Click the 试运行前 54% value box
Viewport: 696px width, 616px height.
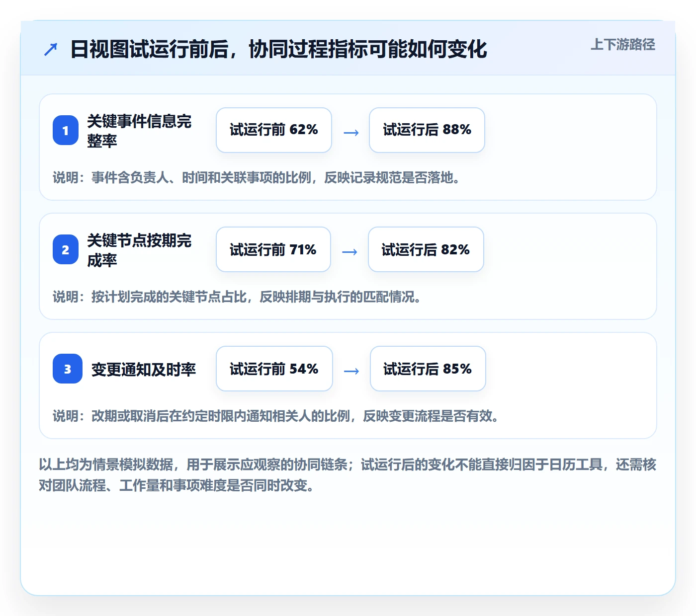pos(274,369)
